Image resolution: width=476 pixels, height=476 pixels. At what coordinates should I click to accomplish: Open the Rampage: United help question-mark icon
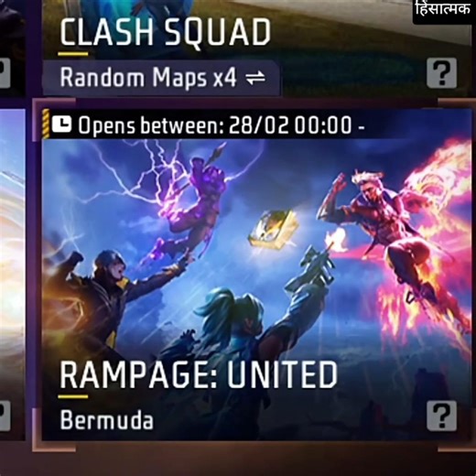coord(441,416)
